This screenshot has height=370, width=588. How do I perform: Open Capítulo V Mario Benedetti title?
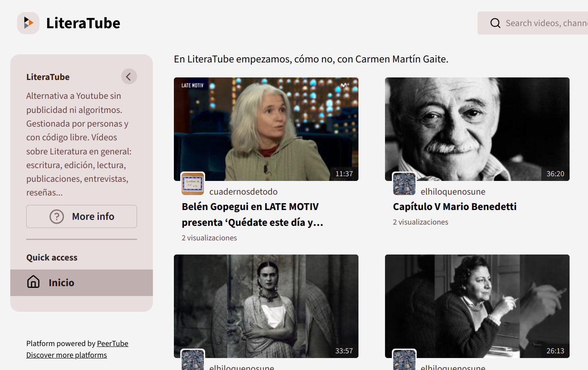tap(455, 207)
